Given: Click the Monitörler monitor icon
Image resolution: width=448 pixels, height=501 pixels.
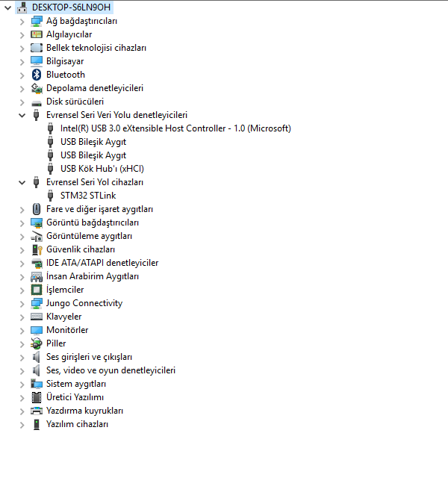Looking at the screenshot, I should [37, 330].
